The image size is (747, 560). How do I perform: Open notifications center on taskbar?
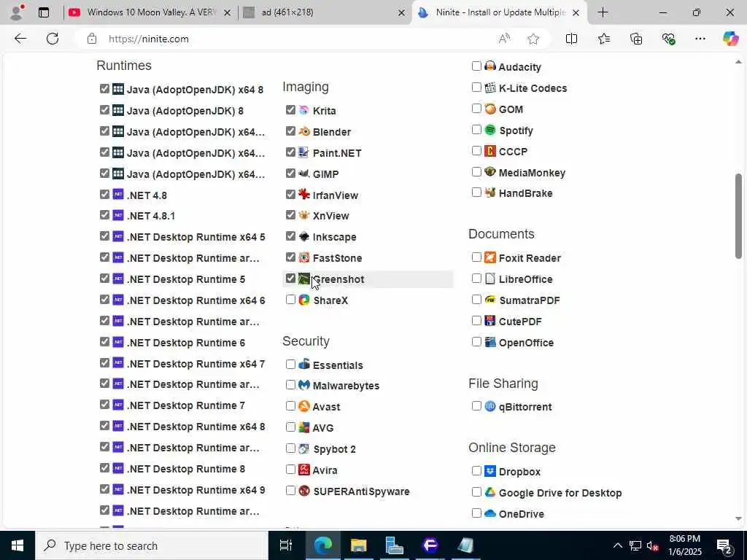pos(724,545)
